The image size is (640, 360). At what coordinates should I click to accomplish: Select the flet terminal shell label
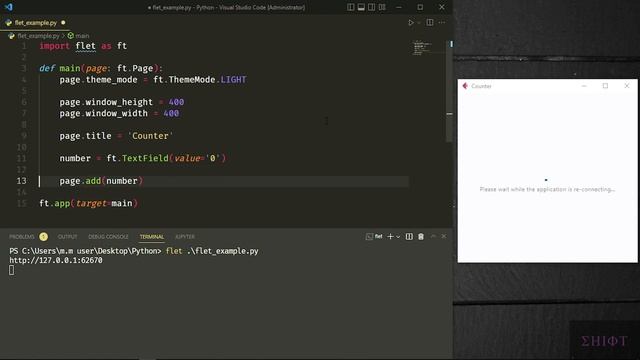[x=374, y=236]
